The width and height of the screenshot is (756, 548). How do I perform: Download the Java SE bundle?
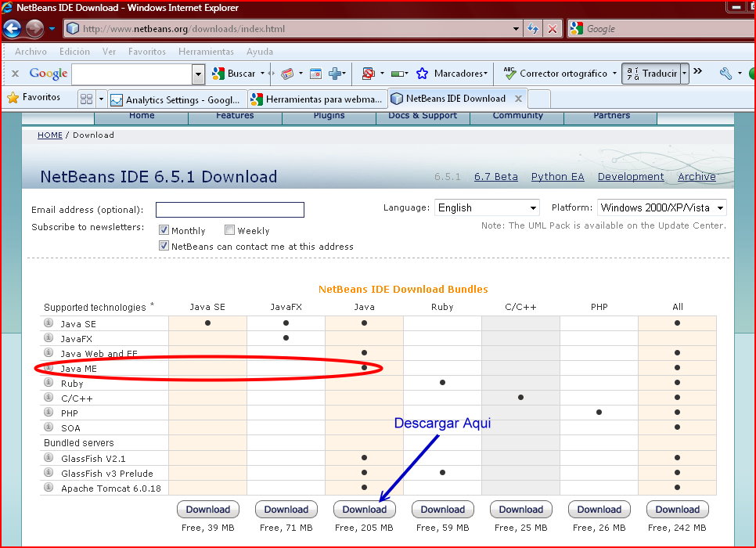(x=208, y=510)
